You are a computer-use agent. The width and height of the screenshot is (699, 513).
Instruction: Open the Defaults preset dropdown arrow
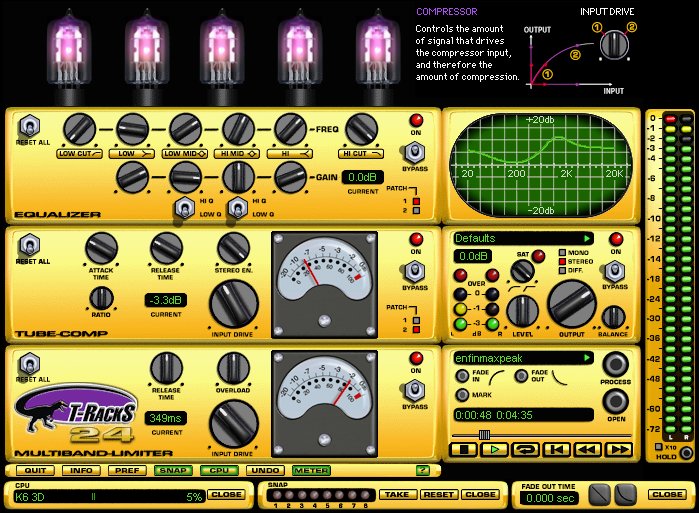587,238
